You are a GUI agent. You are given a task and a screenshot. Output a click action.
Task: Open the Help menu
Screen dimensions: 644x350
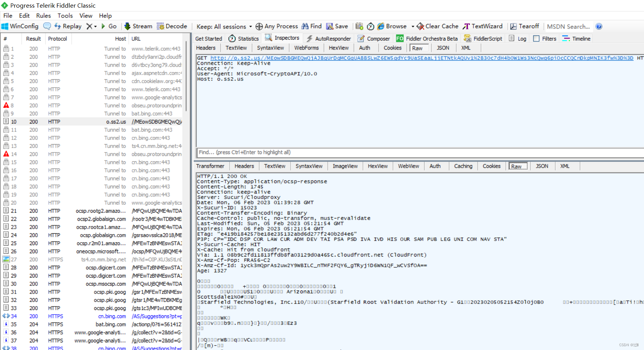[x=105, y=16]
